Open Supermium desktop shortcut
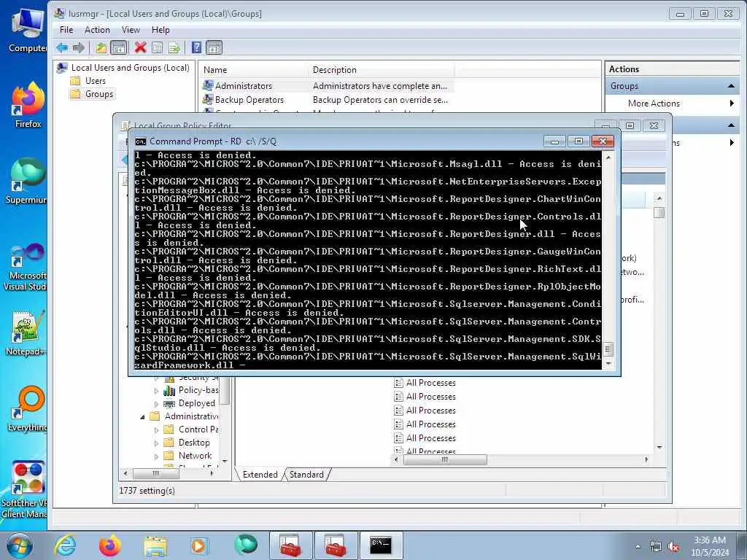 click(x=27, y=181)
